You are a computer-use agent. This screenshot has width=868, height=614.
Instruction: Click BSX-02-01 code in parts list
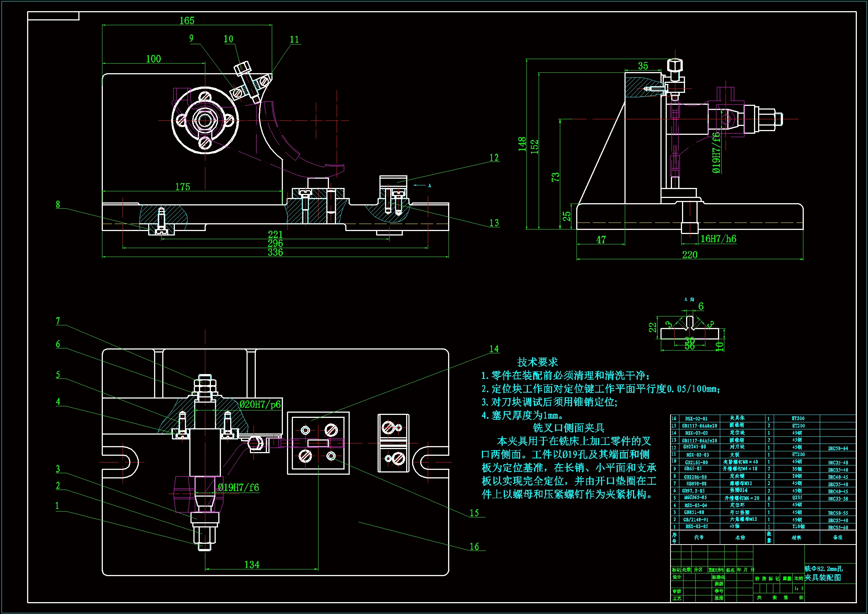pos(696,418)
